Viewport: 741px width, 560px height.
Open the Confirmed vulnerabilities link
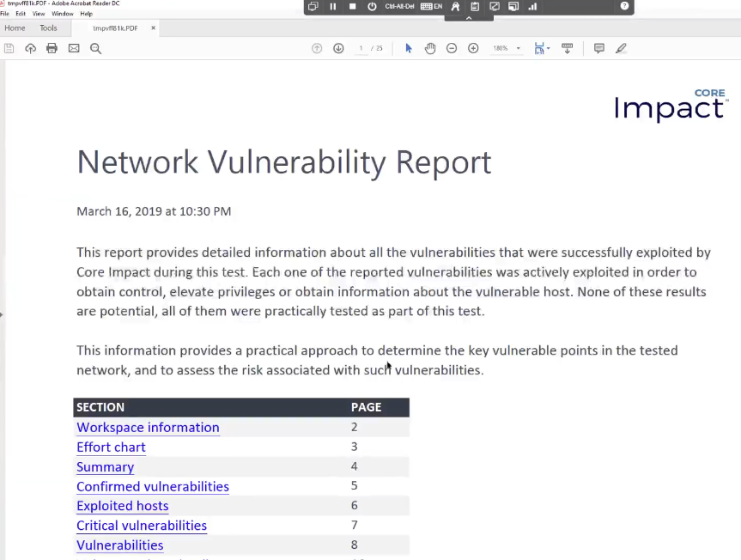153,486
